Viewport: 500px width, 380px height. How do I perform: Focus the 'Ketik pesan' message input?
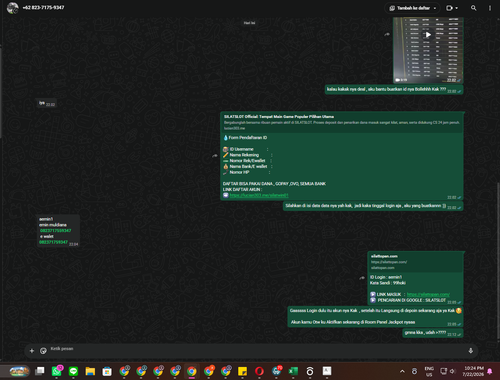257,350
